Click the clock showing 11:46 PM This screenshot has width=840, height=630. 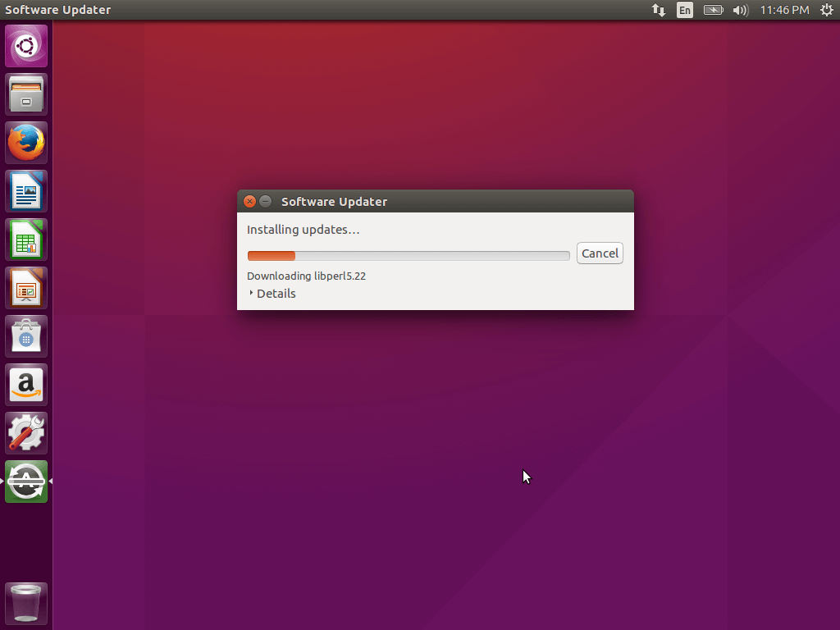coord(783,10)
